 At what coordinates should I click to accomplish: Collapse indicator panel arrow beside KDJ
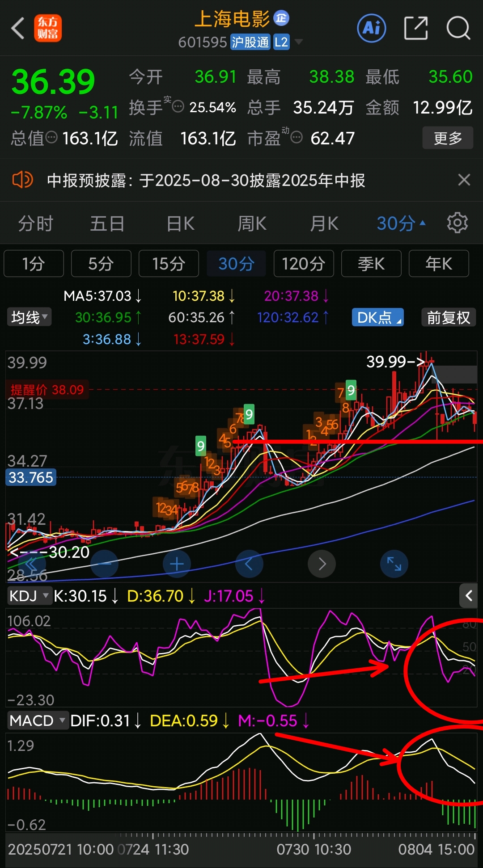[x=468, y=596]
